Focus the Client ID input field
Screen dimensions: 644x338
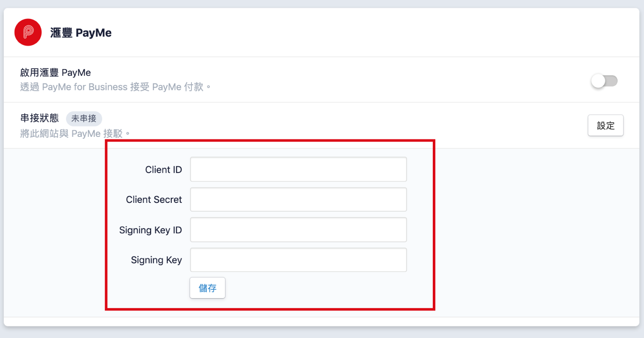[x=298, y=169]
